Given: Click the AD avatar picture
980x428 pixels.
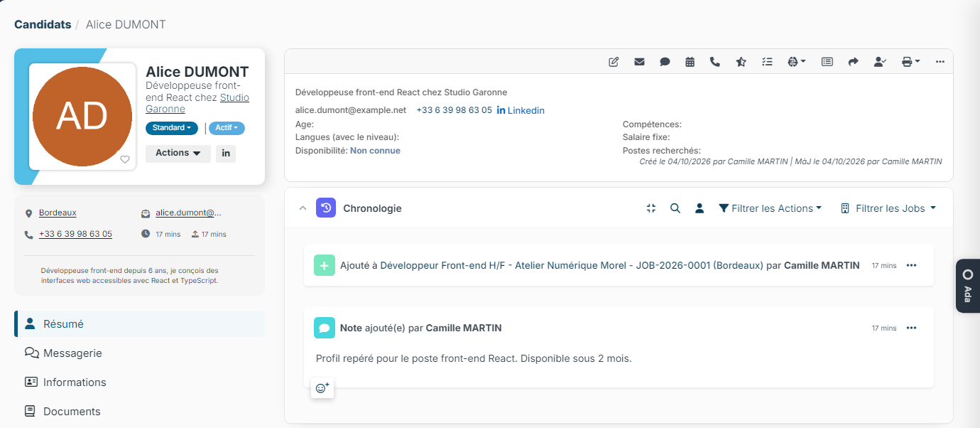Looking at the screenshot, I should 82,117.
